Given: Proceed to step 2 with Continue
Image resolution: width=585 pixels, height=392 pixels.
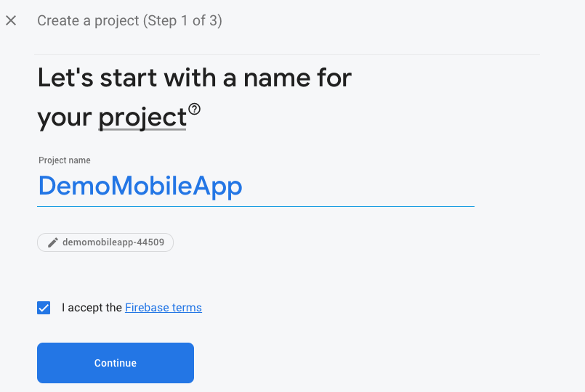Looking at the screenshot, I should [x=116, y=363].
